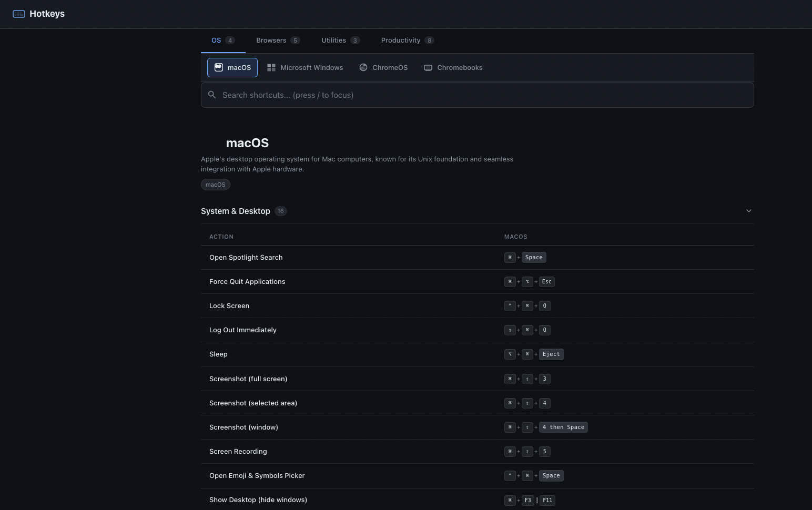Select the Log Out Immediately row
The height and width of the screenshot is (510, 812).
(478, 330)
